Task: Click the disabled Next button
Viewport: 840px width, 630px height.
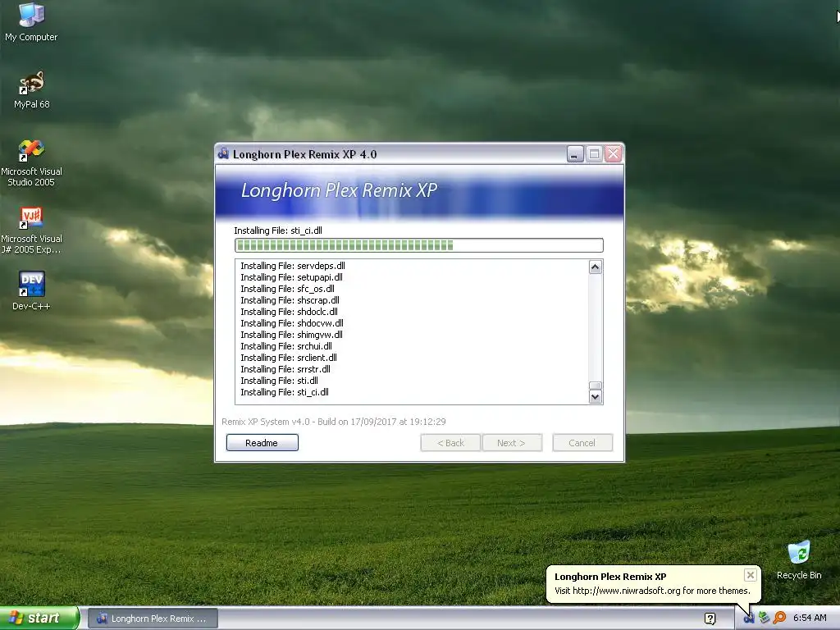Action: [512, 442]
